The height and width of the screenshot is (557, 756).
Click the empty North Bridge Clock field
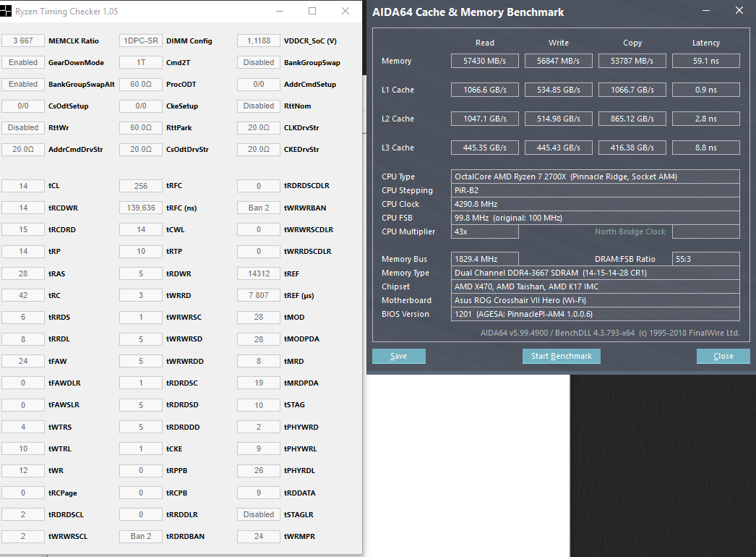click(706, 231)
